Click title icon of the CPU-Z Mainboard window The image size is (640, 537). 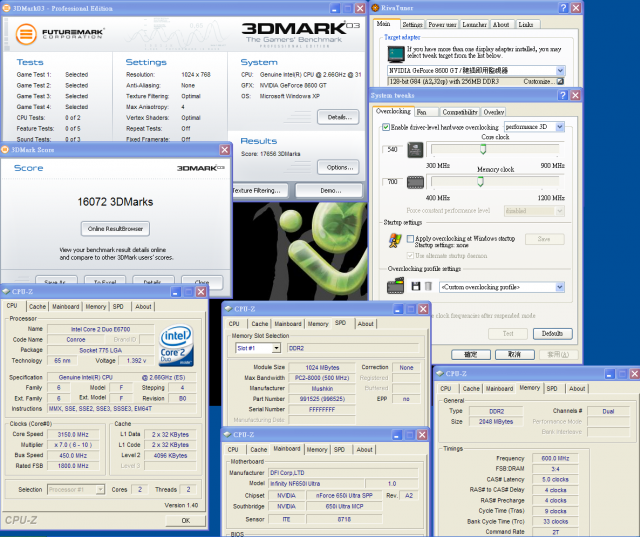[x=227, y=435]
